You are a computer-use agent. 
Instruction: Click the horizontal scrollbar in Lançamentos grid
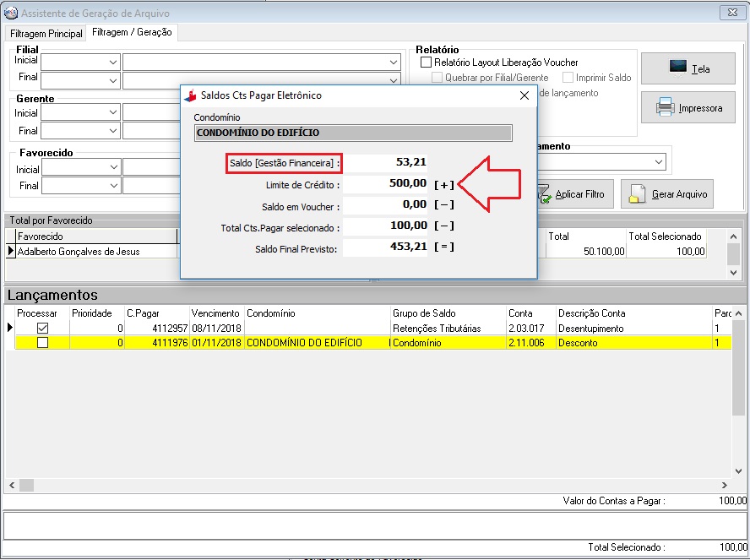372,485
